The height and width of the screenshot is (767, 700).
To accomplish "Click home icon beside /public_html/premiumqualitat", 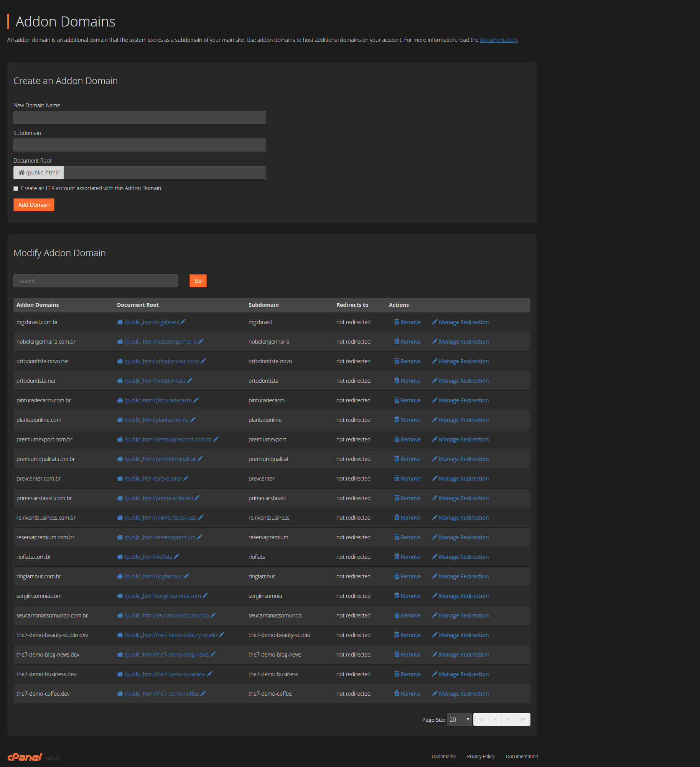I will pos(120,459).
